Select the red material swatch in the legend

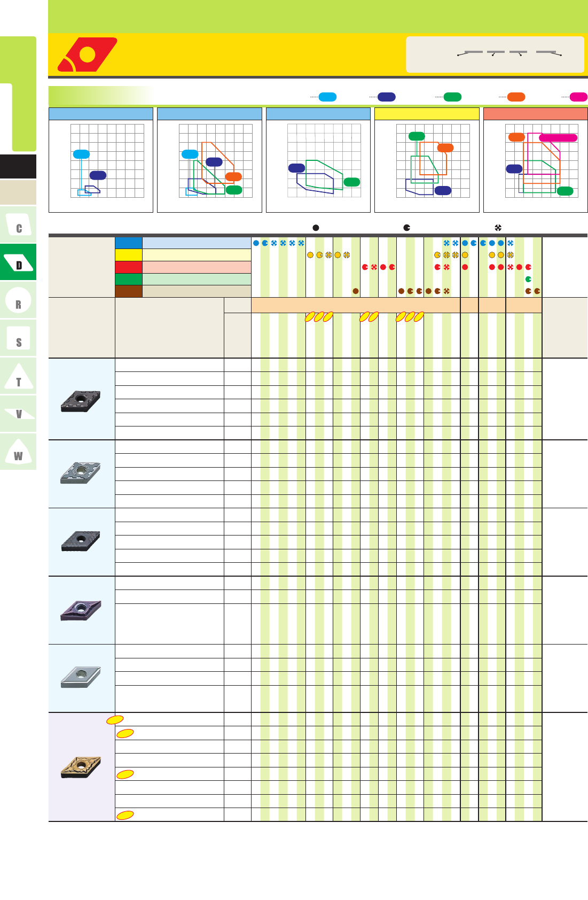click(x=129, y=267)
